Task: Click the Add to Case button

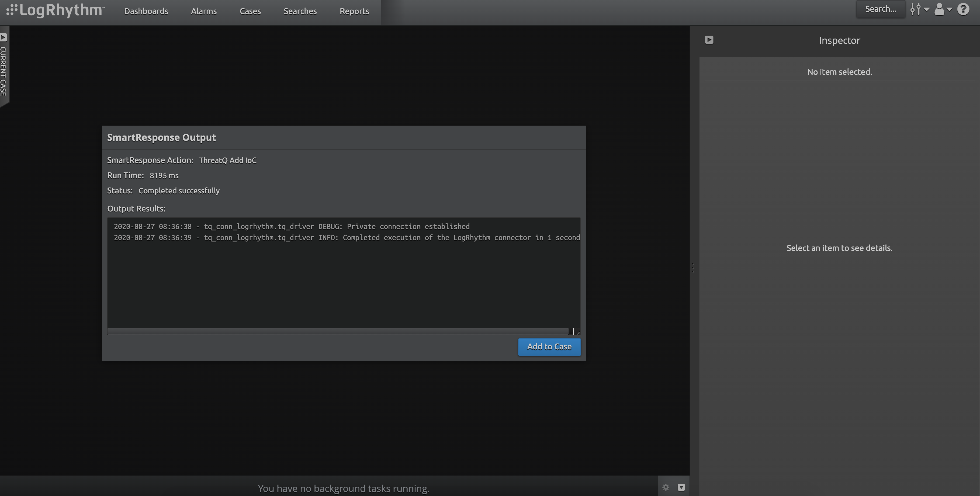Action: [x=549, y=346]
